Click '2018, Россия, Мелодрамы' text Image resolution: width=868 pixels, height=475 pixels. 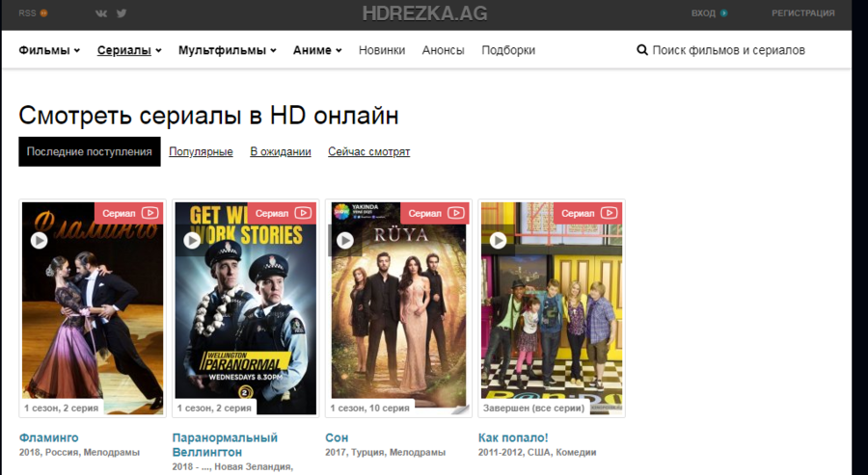click(x=79, y=452)
